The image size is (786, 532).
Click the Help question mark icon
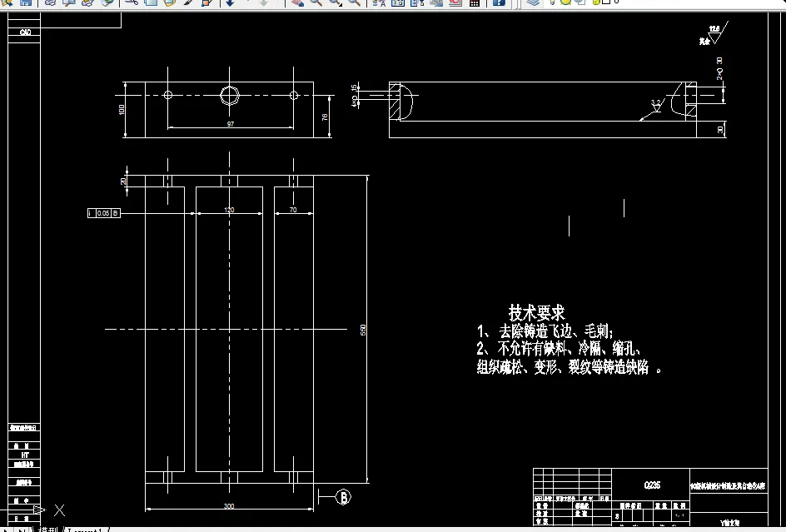coord(499,2)
